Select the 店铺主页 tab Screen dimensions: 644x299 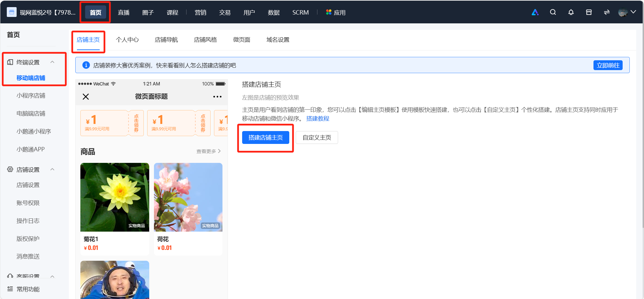coord(88,40)
